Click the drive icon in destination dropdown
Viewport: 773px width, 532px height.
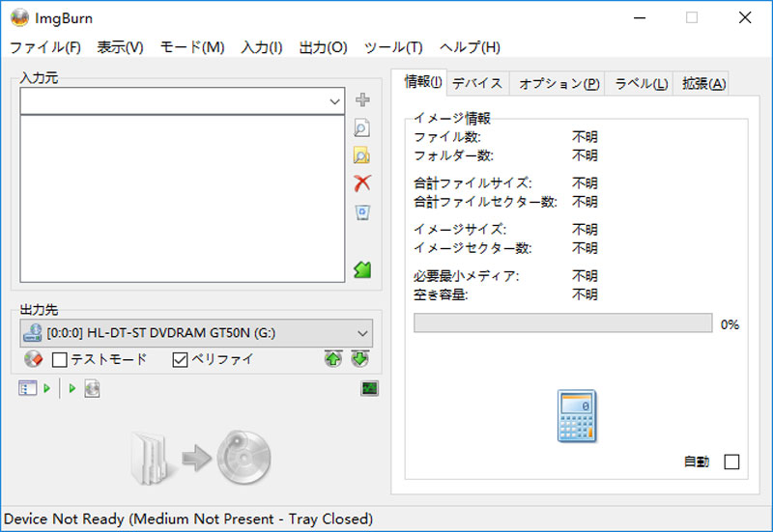[33, 333]
